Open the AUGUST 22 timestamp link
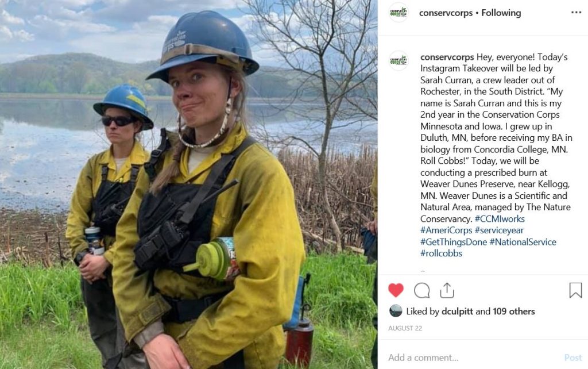588x369 pixels. click(x=405, y=328)
